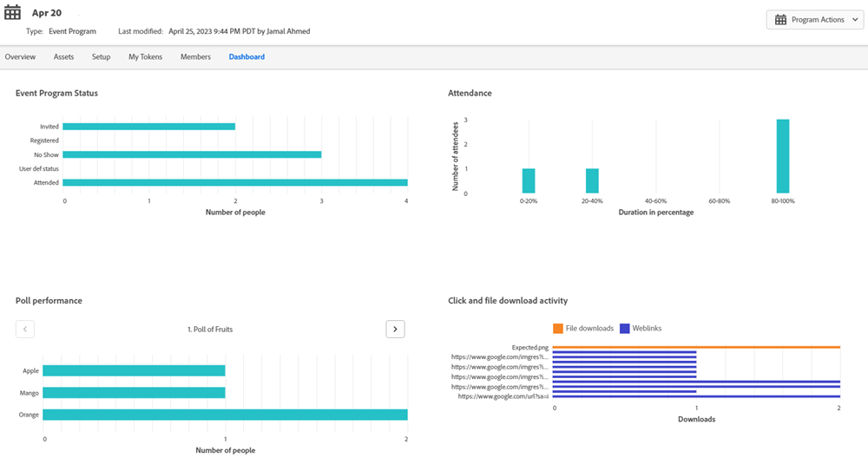The image size is (868, 464).
Task: Click the 'Poll performance' heading
Action: point(49,300)
